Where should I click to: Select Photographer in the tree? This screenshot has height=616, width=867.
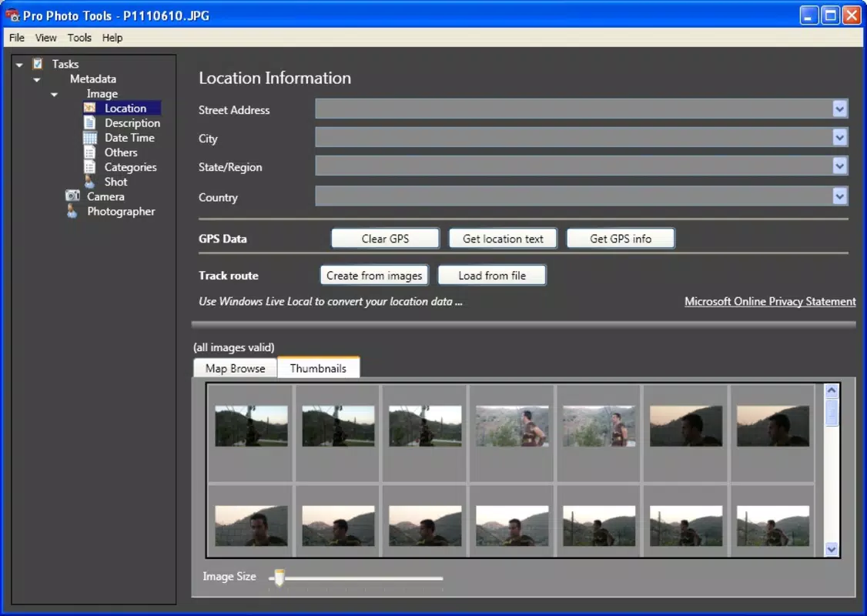coord(121,211)
